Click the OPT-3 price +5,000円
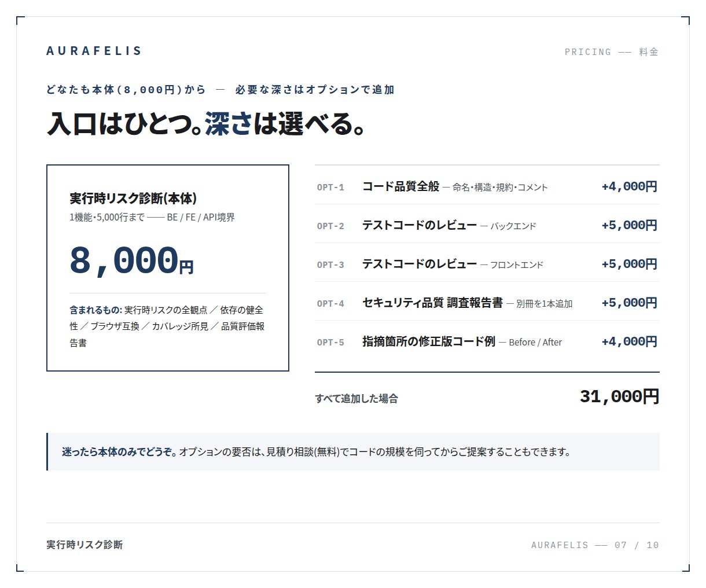Viewport: 706px width, 588px height. click(629, 264)
